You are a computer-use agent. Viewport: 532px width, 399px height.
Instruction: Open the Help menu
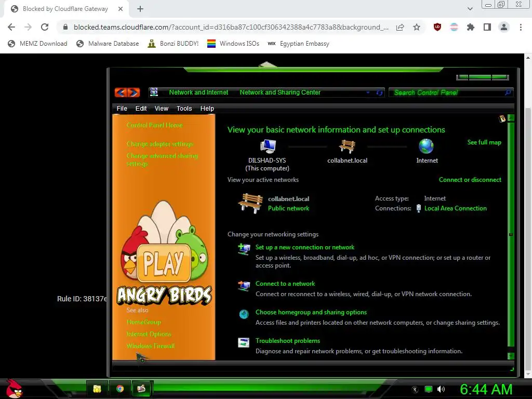pos(207,108)
